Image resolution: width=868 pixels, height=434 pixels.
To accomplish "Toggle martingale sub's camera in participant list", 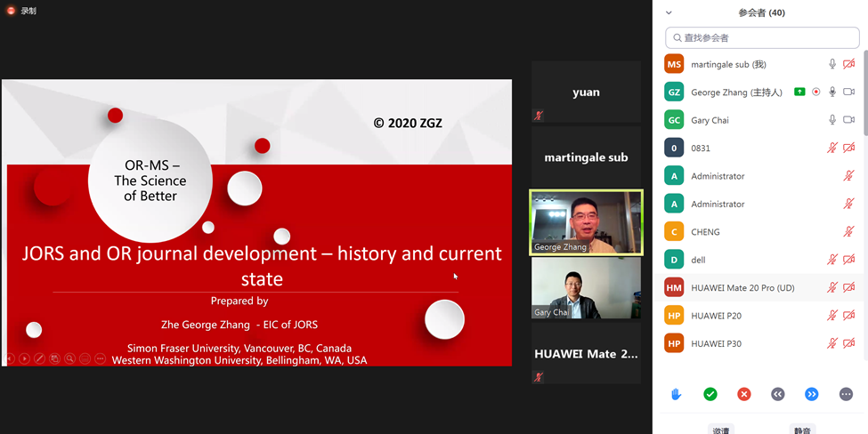I will pos(848,64).
